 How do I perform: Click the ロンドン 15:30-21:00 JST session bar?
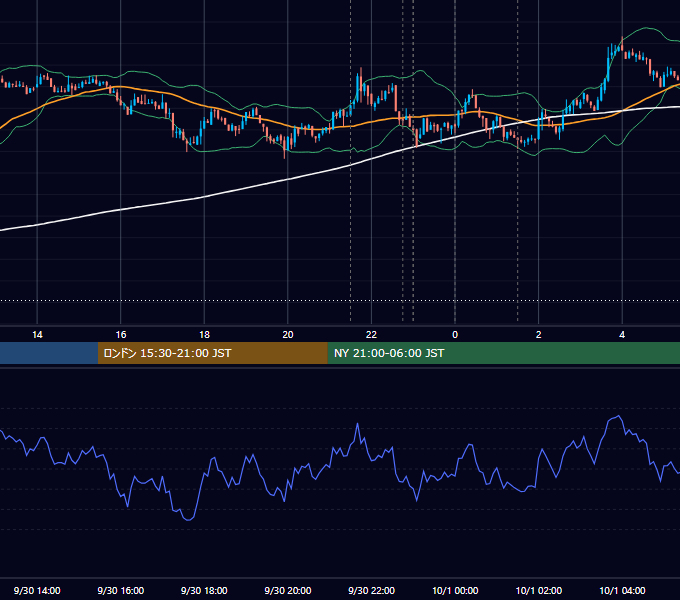point(212,353)
